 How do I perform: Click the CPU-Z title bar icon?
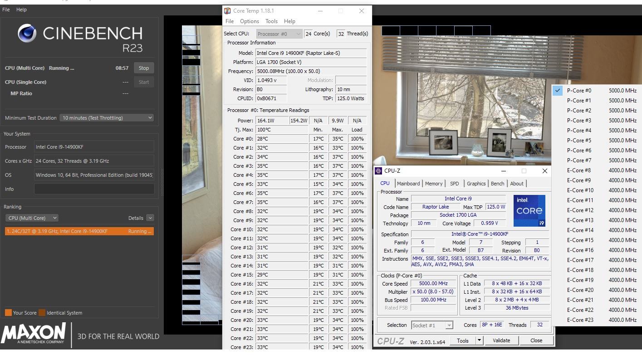[378, 171]
